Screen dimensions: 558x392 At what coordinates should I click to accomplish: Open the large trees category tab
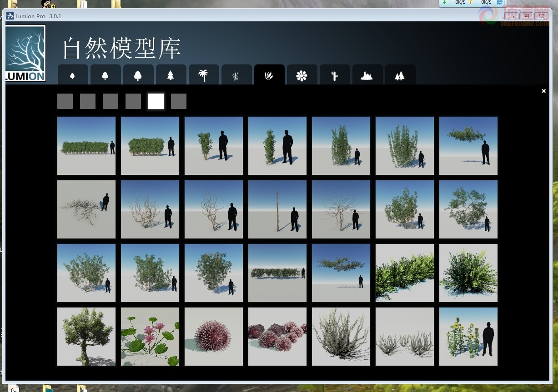pos(138,75)
